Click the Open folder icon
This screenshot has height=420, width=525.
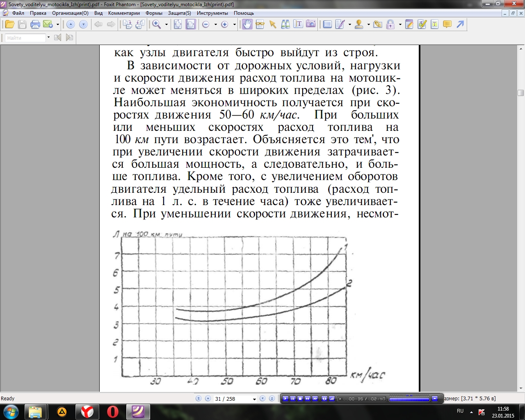coord(9,25)
